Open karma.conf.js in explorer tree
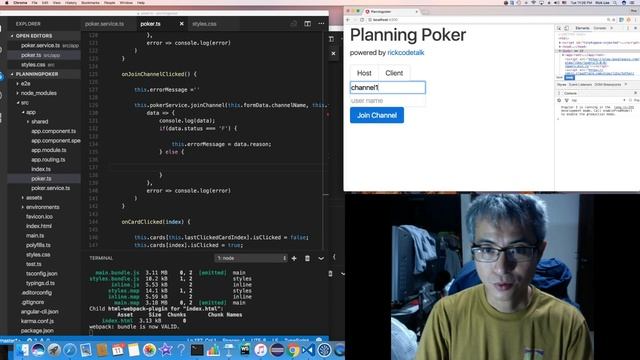Image resolution: width=640 pixels, height=360 pixels. click(38, 321)
